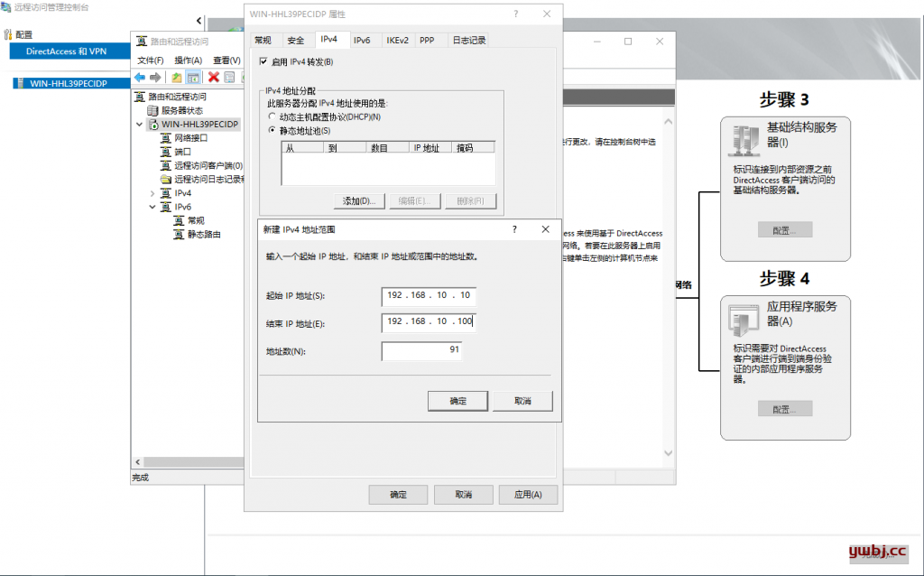Click the 网络接口 node icon

(x=166, y=138)
